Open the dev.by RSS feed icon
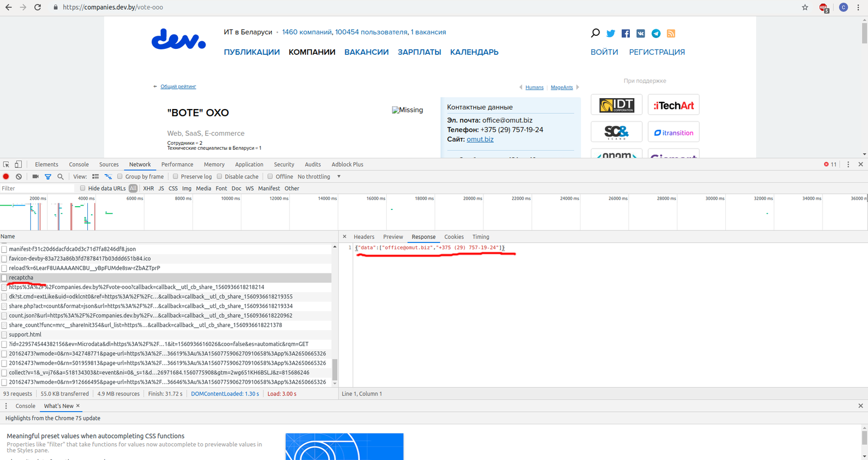868x460 pixels. pos(671,34)
